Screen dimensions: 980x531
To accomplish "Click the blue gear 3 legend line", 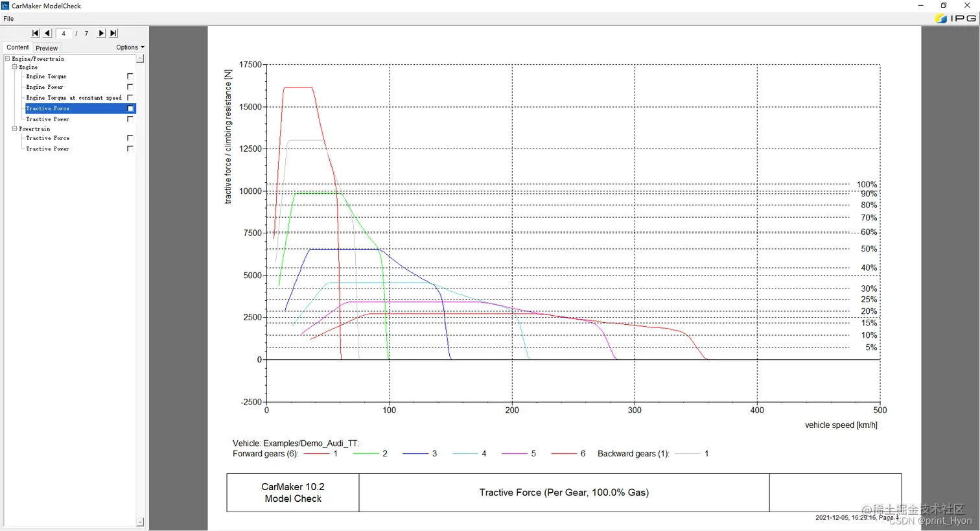I will (415, 454).
